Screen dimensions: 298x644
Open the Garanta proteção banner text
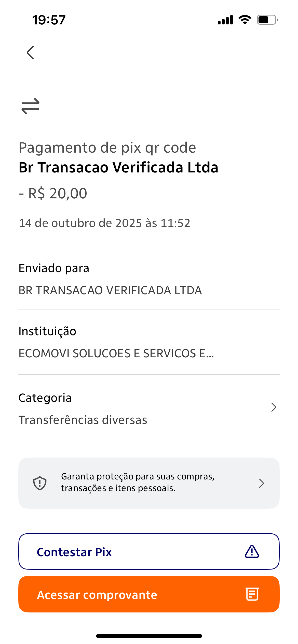click(x=138, y=482)
